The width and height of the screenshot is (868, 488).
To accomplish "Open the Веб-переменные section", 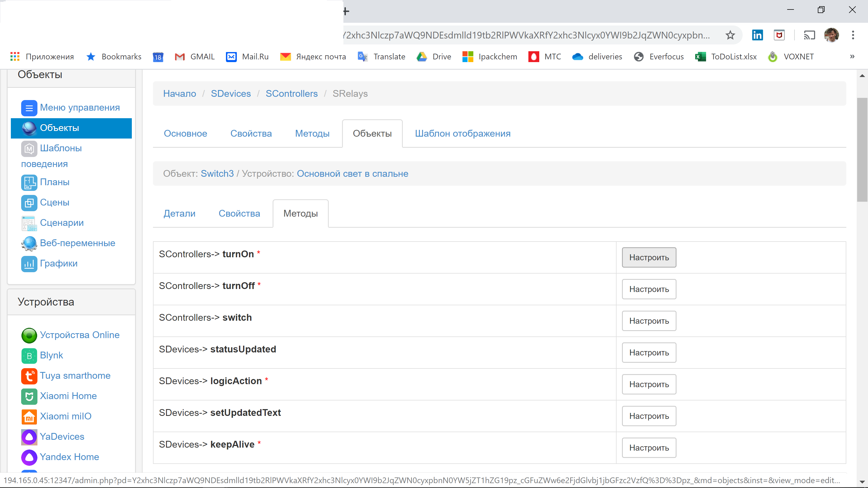I will click(x=78, y=243).
